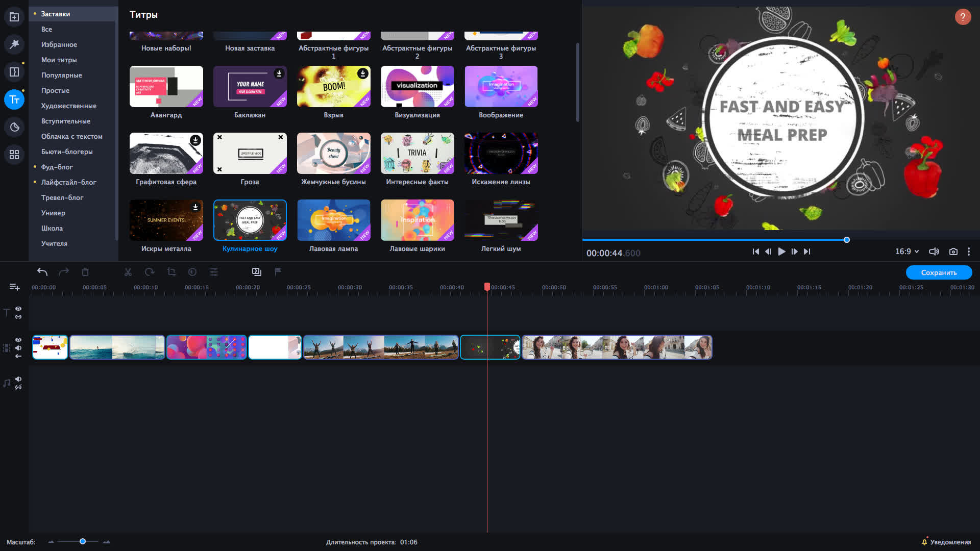Open the Filters magic wand panel
Viewport: 980px width, 551px height.
14,44
